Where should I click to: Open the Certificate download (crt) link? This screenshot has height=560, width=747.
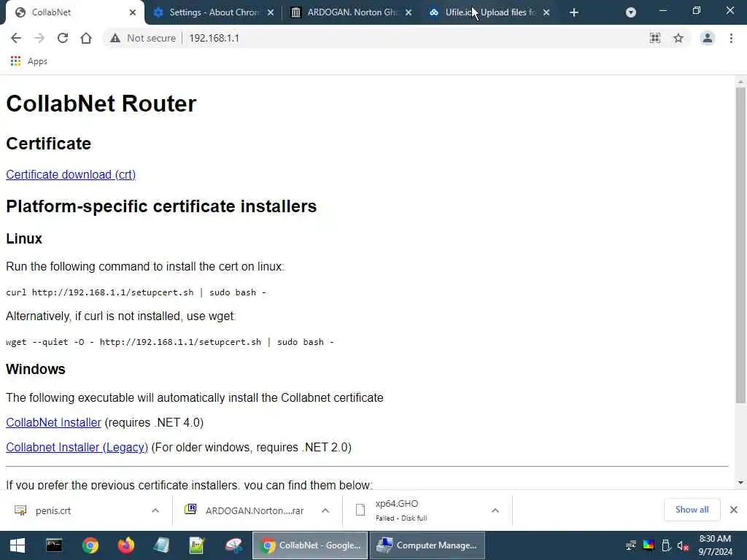71,175
